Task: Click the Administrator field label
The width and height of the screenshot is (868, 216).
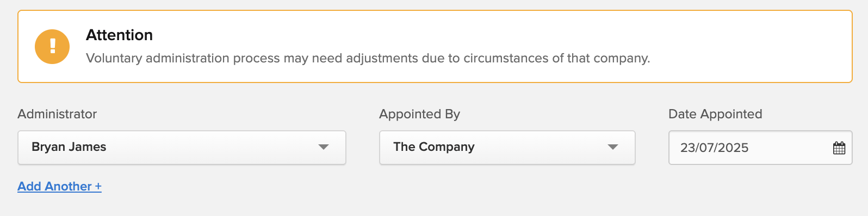Action: pos(57,114)
